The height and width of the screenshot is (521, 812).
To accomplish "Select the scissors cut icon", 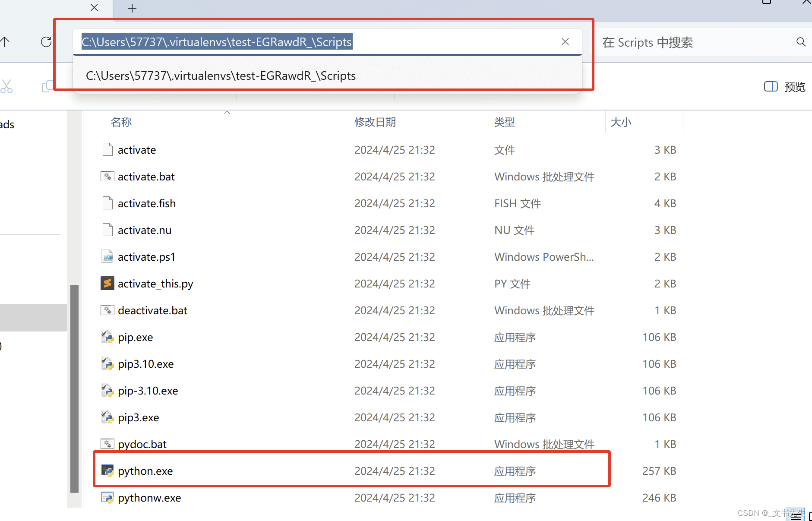I will (x=7, y=86).
